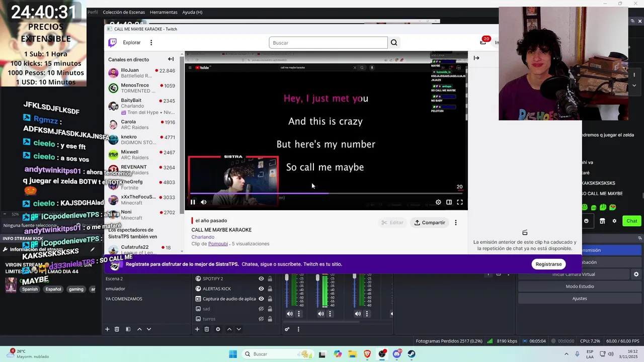The width and height of the screenshot is (644, 362).
Task: Adjust the second mixer volume fader
Action: tap(317, 278)
